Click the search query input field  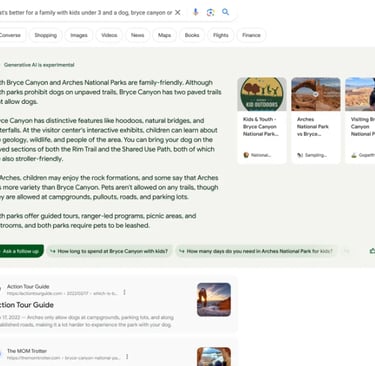pyautogui.click(x=86, y=13)
